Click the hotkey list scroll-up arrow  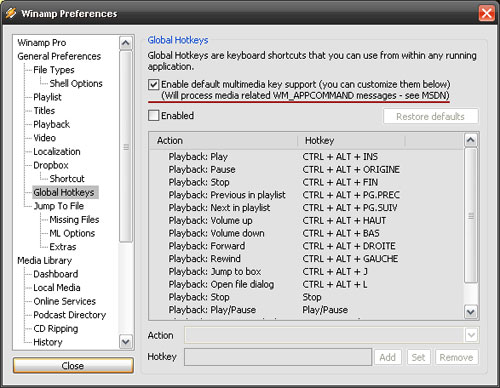(470, 140)
